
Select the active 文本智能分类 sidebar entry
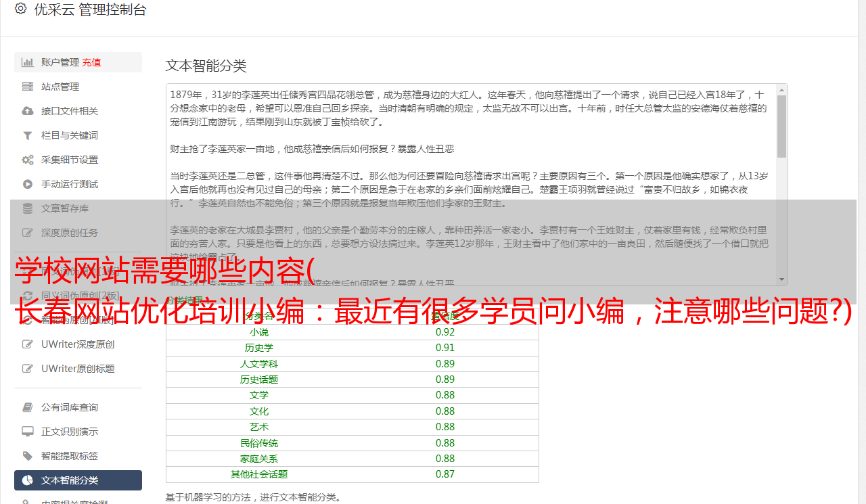(x=78, y=480)
